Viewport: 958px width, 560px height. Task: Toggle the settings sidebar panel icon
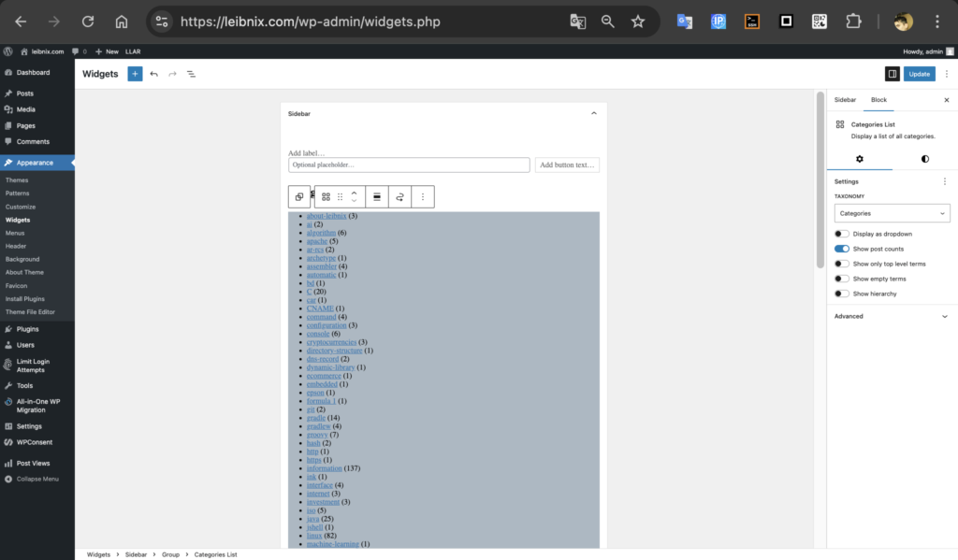[x=892, y=74]
